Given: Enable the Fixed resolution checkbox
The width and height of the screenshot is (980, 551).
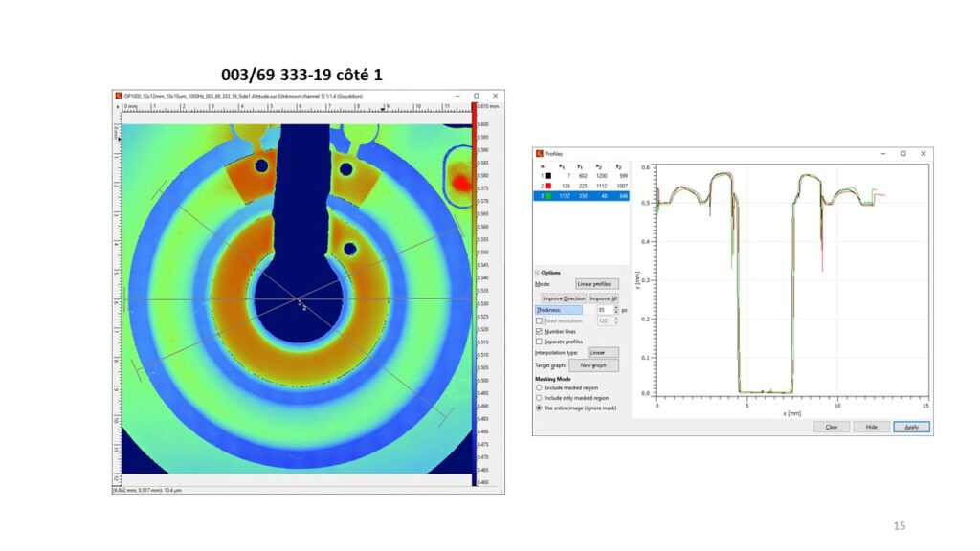Looking at the screenshot, I should point(539,320).
